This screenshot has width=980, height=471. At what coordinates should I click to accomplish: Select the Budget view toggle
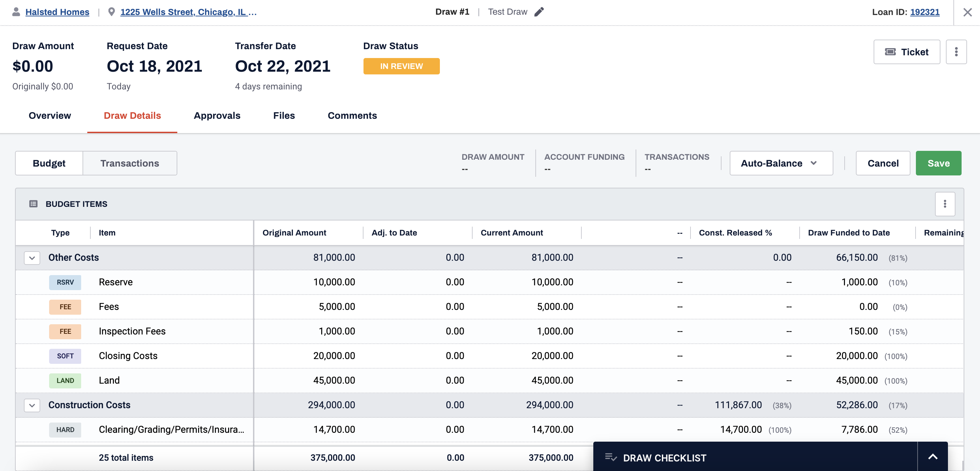point(49,163)
